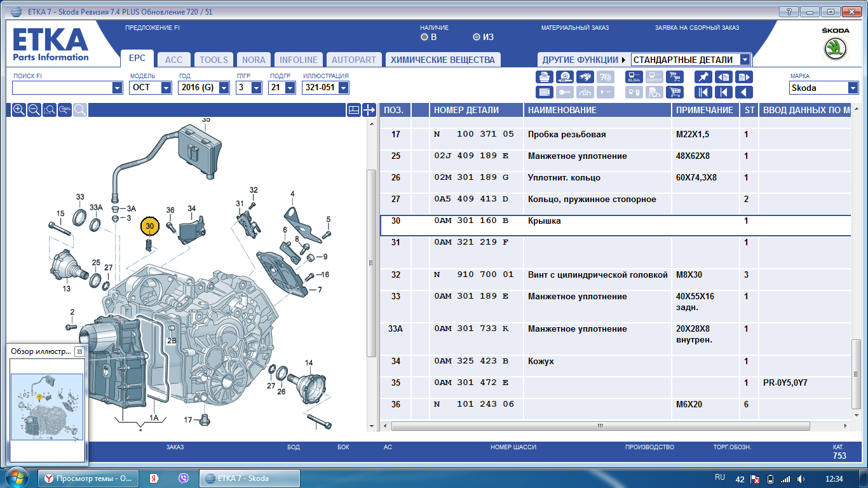This screenshot has height=488, width=868.
Task: Switch to the AUTOPART tab
Action: [354, 60]
